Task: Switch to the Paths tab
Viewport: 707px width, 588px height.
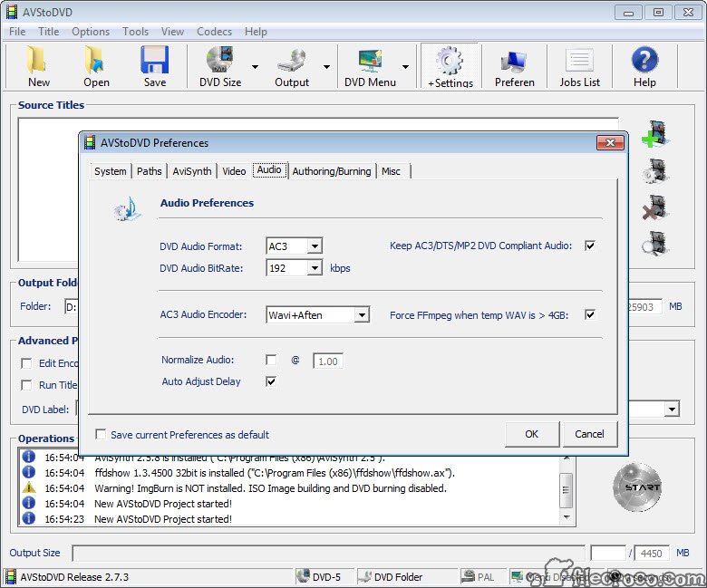Action: click(150, 171)
